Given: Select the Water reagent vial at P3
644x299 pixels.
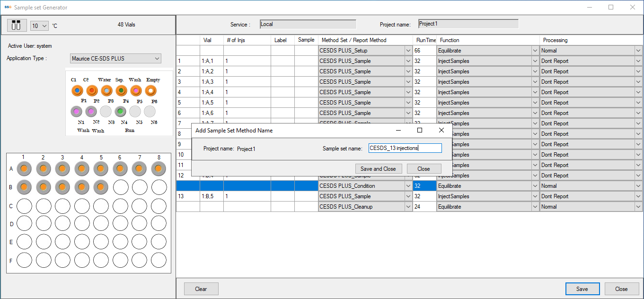Looking at the screenshot, I should click(x=106, y=90).
